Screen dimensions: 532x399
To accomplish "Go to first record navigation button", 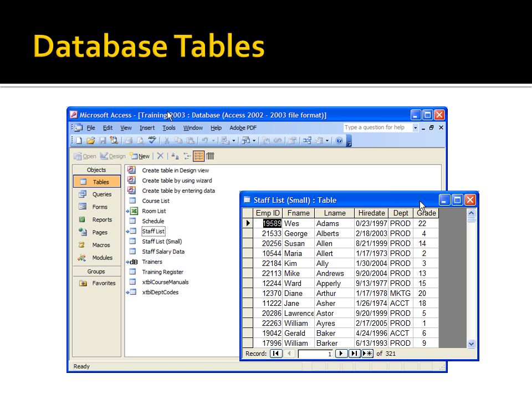I will coord(276,354).
